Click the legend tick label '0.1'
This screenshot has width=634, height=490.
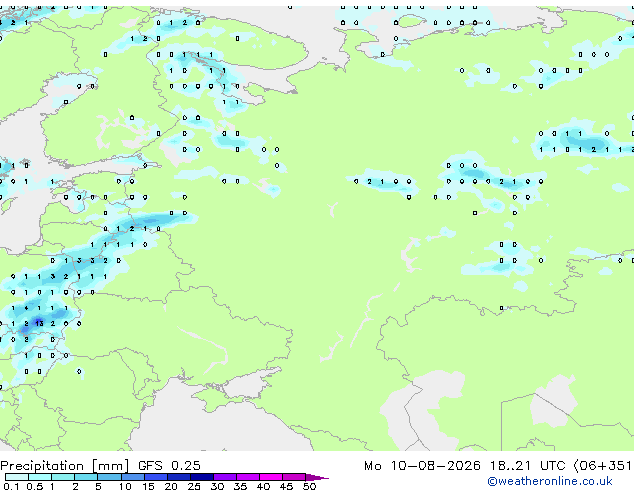11,486
